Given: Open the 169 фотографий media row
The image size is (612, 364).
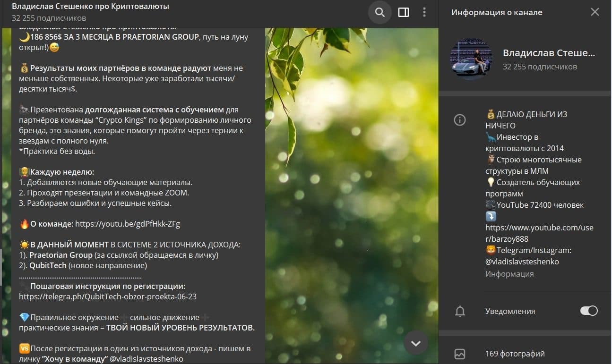Looking at the screenshot, I should [x=526, y=353].
